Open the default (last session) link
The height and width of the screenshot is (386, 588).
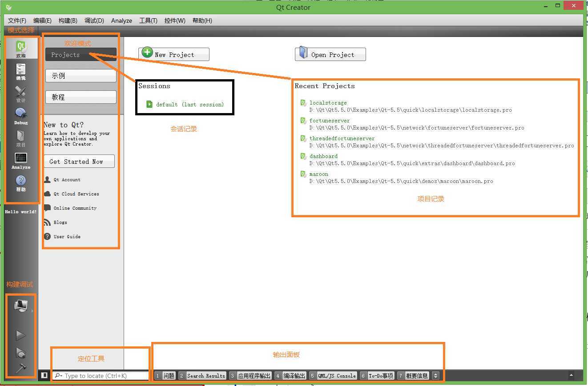click(190, 105)
